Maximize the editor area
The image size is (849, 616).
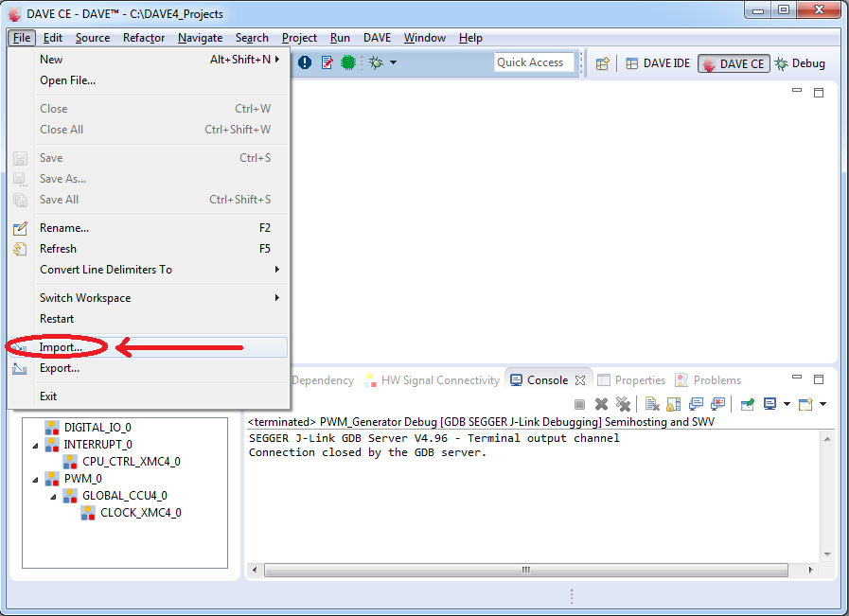point(819,93)
